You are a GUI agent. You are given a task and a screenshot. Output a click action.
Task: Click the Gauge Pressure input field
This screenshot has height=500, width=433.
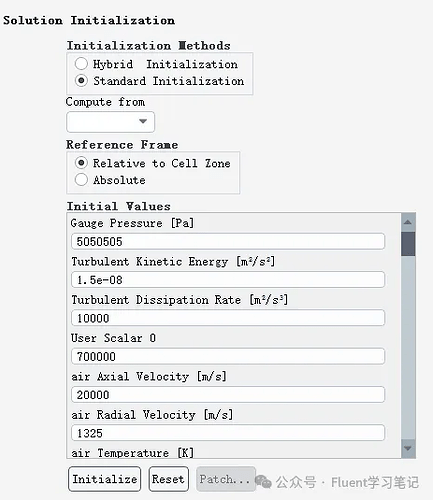point(228,241)
